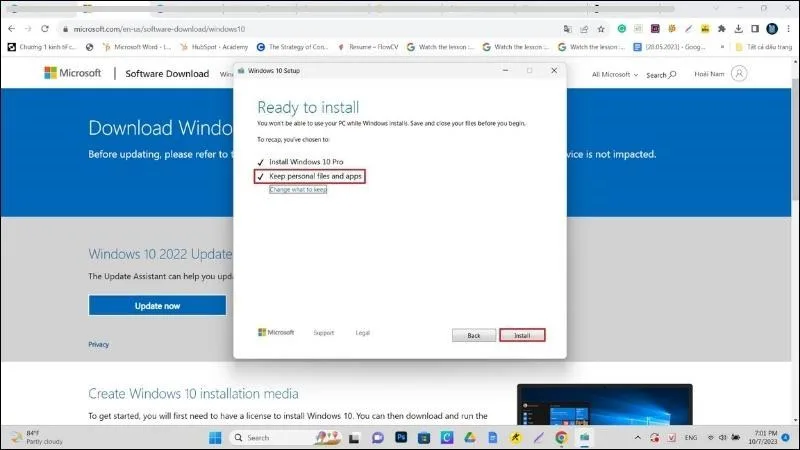800x450 pixels.
Task: Open weather widget showing 84°F
Action: pyautogui.click(x=37, y=437)
